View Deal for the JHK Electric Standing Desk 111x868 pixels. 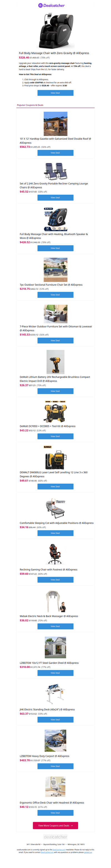56,720
